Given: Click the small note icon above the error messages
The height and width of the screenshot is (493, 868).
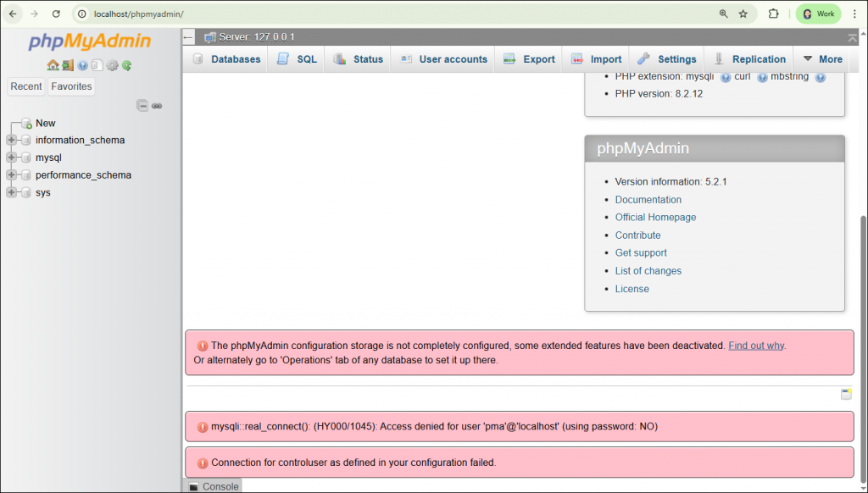Looking at the screenshot, I should click(846, 394).
